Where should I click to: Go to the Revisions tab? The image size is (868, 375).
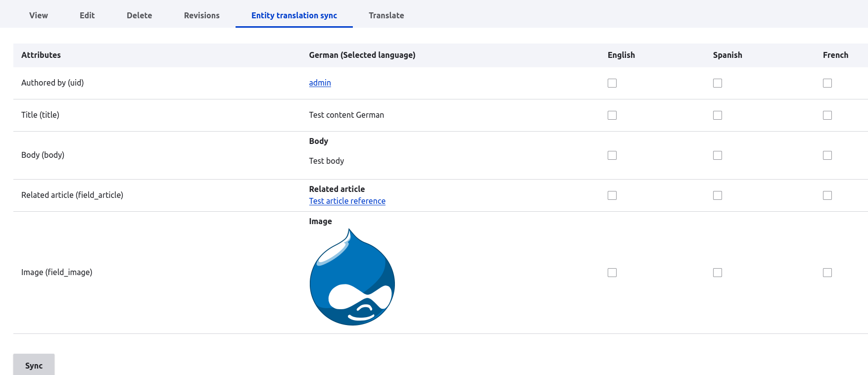(201, 15)
